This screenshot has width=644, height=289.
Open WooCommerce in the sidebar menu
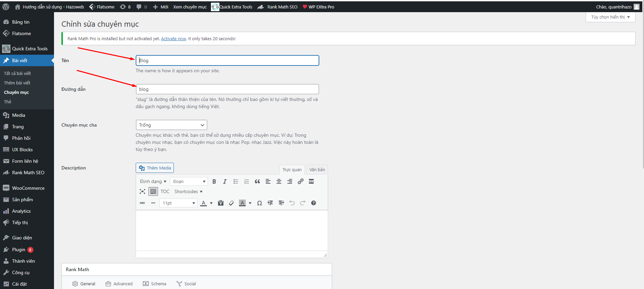coord(28,188)
